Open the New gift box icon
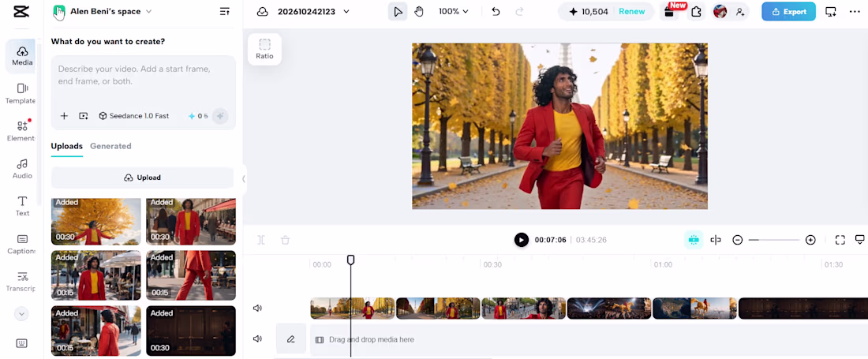Screen dimensions: 868x359 coord(670,12)
